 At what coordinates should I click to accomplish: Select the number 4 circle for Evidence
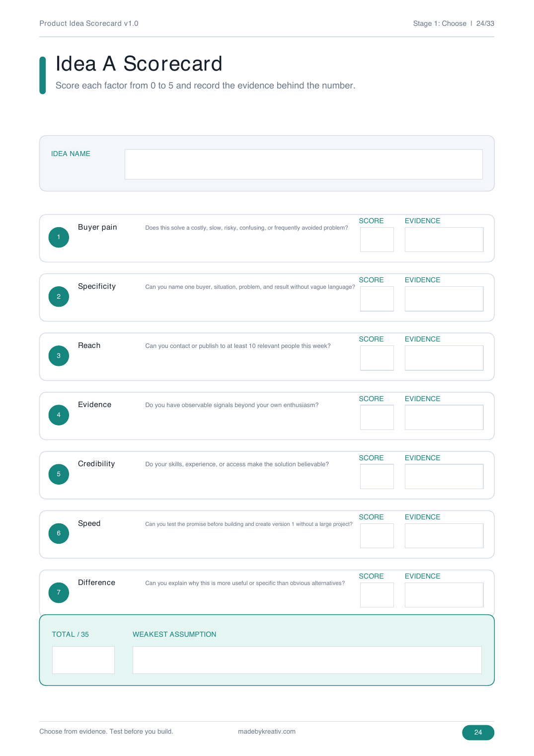(59, 415)
